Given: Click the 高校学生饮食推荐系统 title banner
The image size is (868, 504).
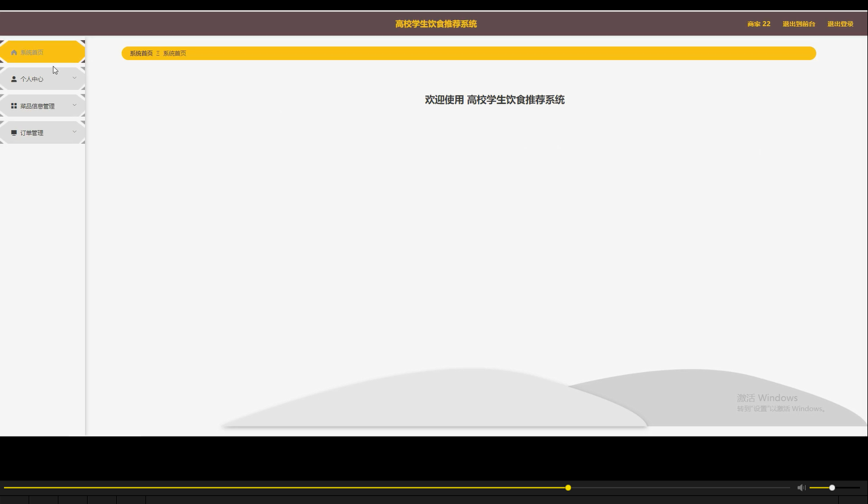Looking at the screenshot, I should pos(435,23).
